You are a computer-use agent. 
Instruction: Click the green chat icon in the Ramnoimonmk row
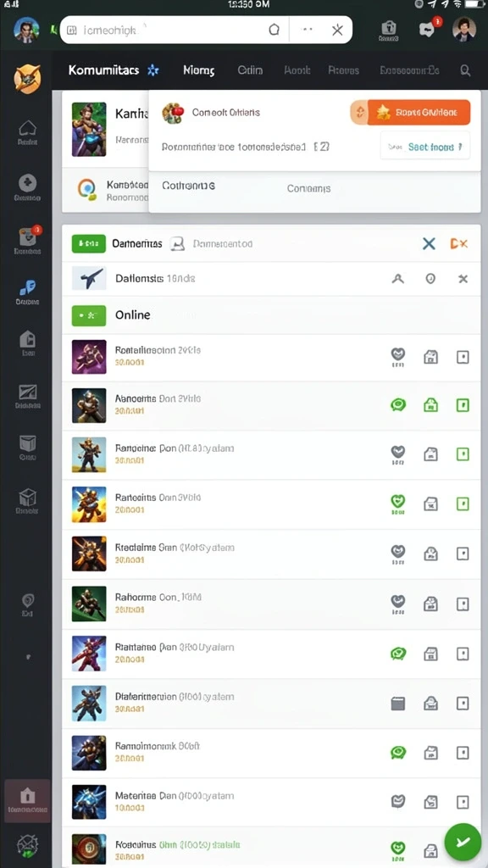[x=398, y=753]
